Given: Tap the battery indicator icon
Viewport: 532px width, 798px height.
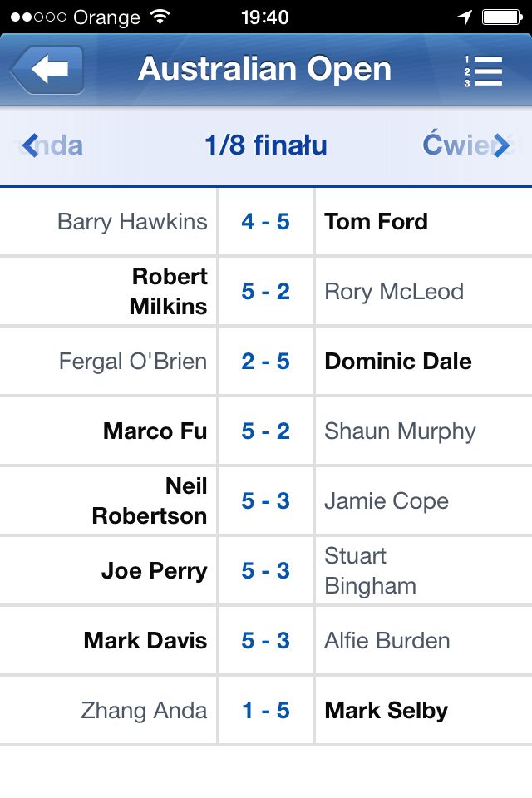Looking at the screenshot, I should 502,17.
